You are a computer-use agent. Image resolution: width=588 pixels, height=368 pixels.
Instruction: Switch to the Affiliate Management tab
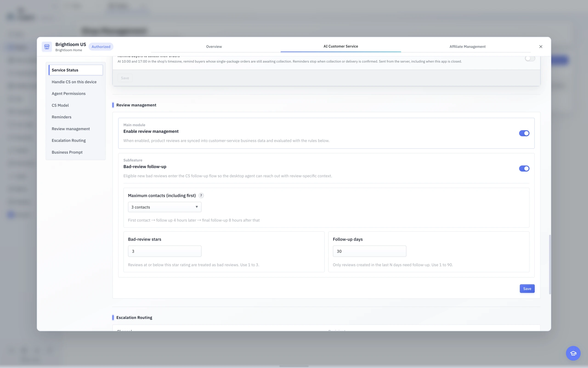[x=467, y=46]
